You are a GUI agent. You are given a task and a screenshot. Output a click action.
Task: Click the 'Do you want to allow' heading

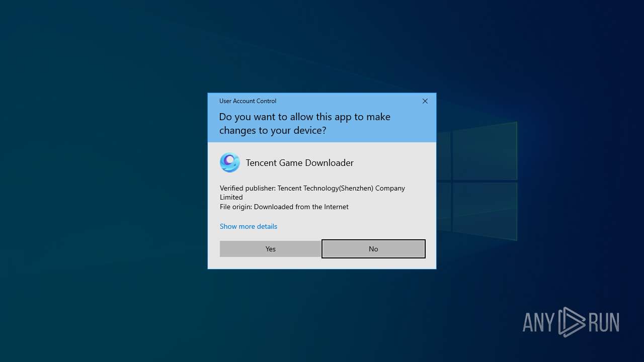[x=304, y=123]
